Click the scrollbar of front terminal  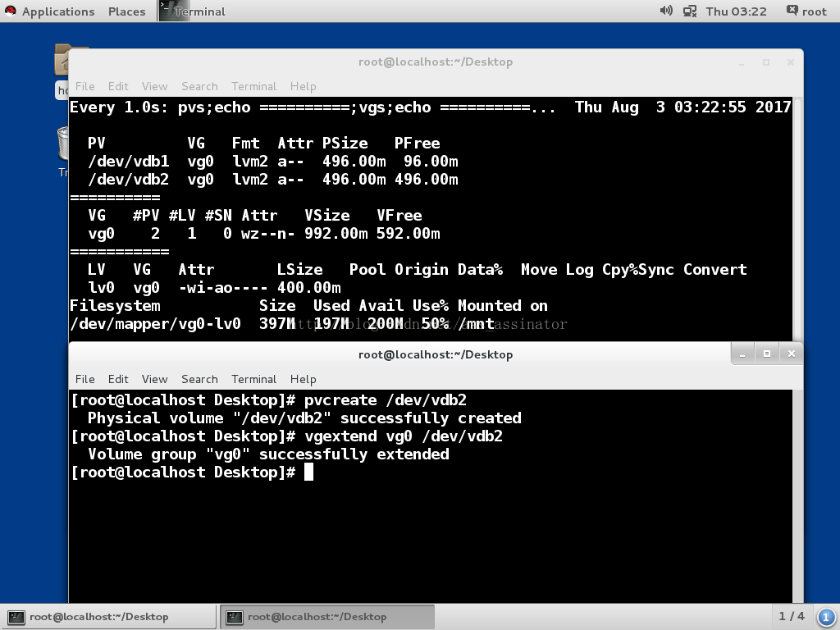[797, 496]
